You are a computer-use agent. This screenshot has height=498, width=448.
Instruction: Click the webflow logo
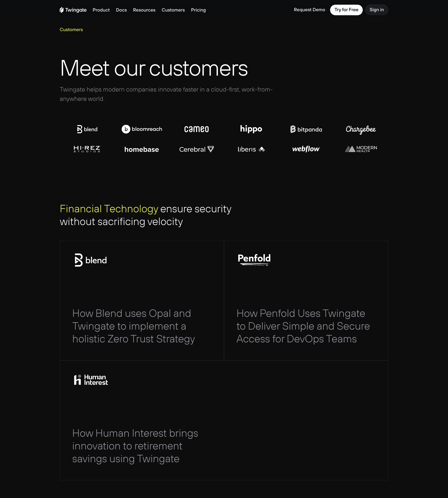[x=306, y=149]
